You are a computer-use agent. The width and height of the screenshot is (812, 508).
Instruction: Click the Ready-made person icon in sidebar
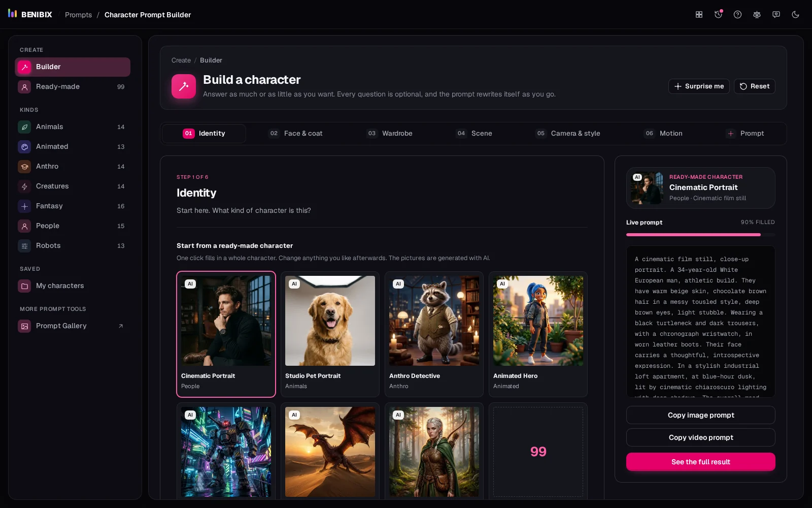point(24,87)
